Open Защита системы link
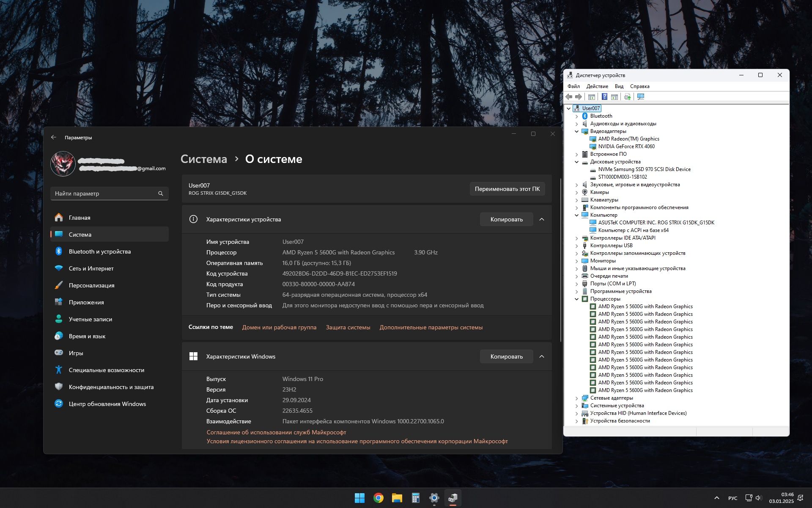 click(348, 327)
